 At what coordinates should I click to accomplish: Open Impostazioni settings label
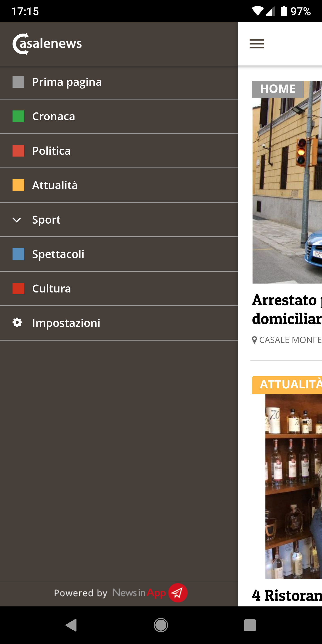click(x=66, y=323)
